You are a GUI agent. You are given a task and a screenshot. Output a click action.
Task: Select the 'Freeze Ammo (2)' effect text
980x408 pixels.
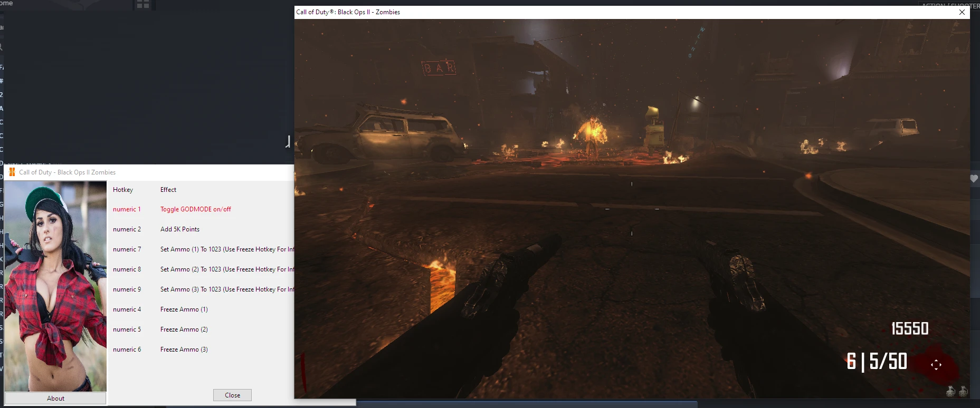[184, 329]
